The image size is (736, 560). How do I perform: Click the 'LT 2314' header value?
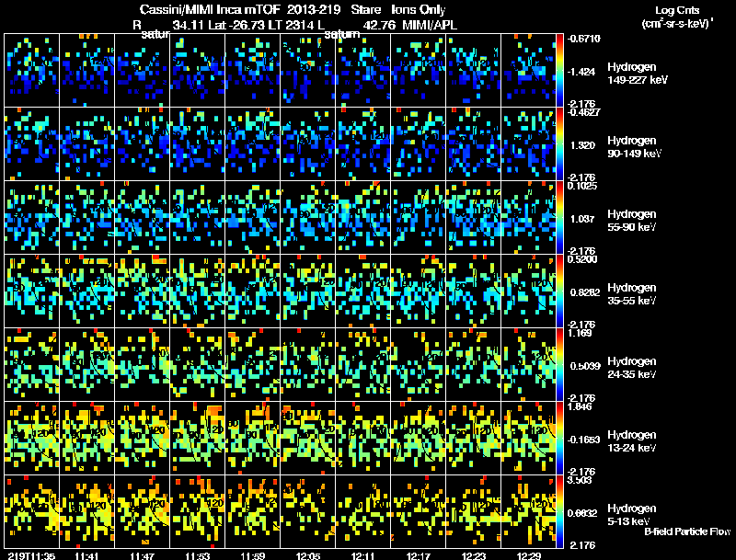[290, 25]
